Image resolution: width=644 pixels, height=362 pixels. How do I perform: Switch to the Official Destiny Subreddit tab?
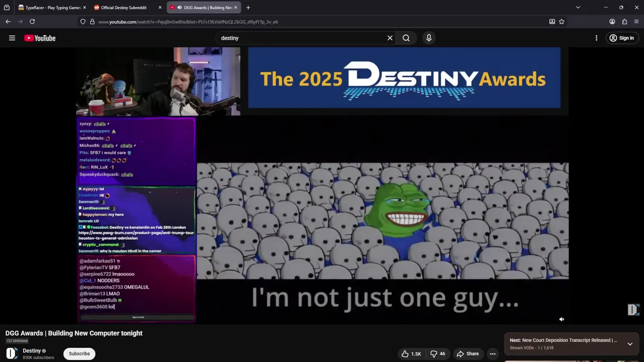pyautogui.click(x=123, y=8)
